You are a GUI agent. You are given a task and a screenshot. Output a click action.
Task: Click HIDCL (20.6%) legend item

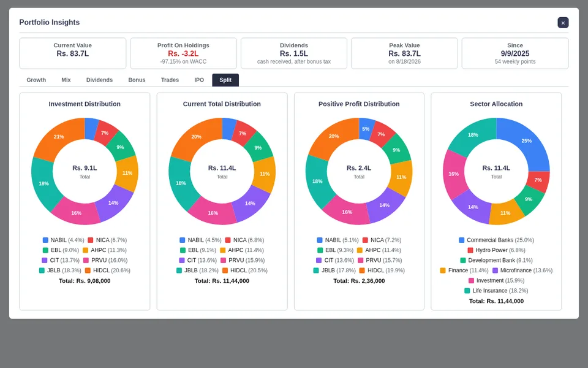pyautogui.click(x=108, y=270)
